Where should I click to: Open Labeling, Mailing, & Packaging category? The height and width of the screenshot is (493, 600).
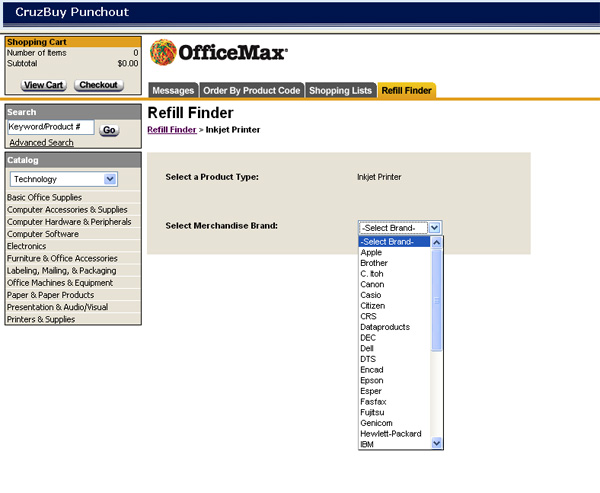coord(62,271)
